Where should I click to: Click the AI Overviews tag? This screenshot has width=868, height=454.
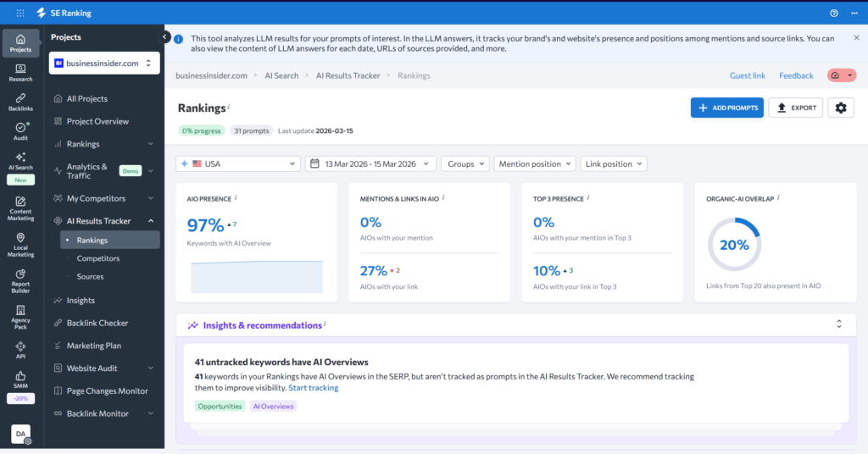click(x=274, y=406)
